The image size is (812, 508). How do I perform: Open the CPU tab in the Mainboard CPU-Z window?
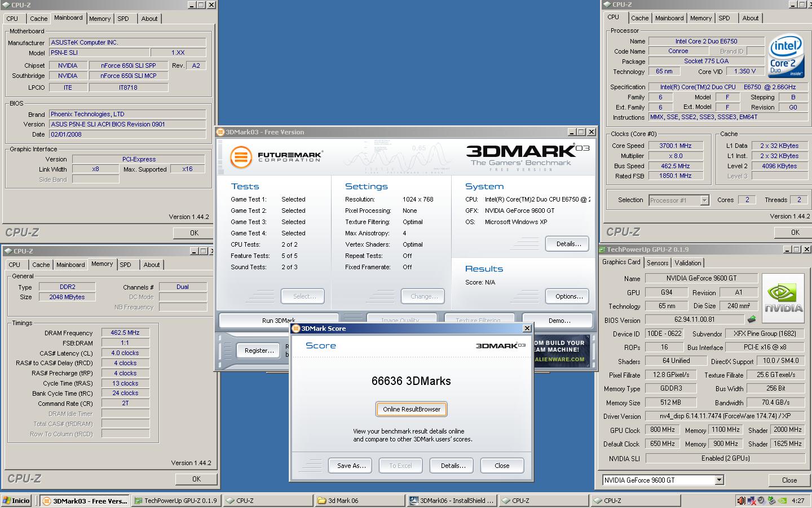coord(12,19)
